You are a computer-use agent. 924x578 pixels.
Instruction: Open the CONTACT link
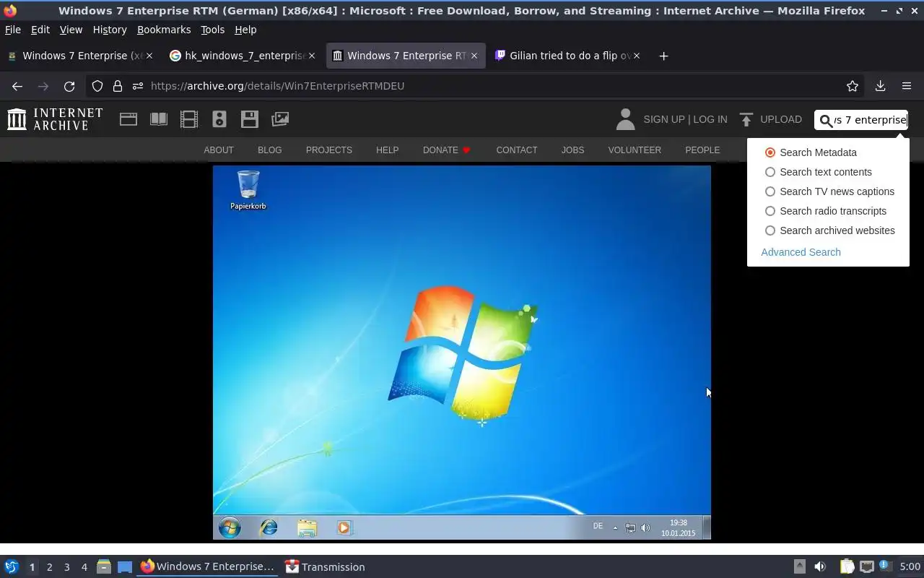517,150
